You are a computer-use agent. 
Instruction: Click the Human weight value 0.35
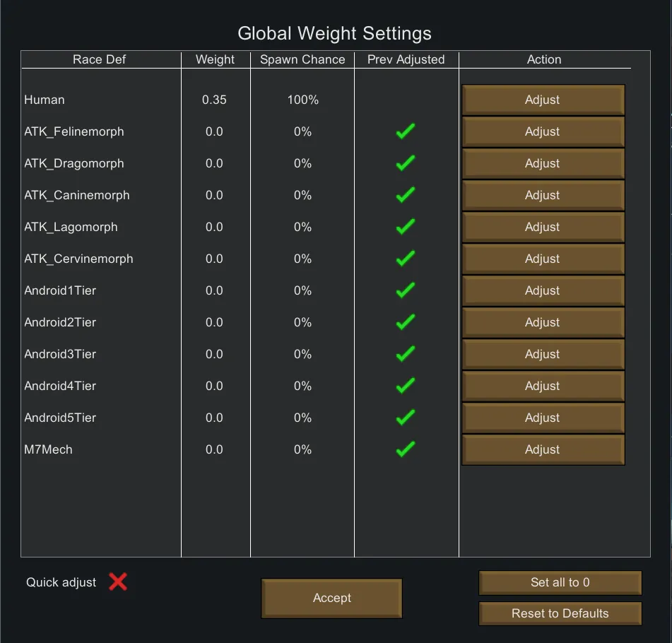[214, 100]
